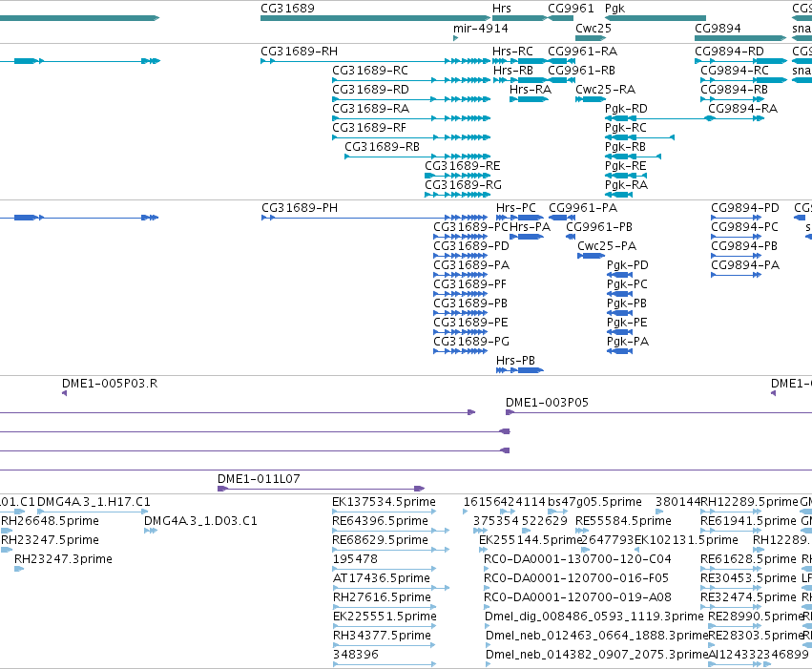
Task: Select the Pgk-PD protein label
Action: coord(627,265)
